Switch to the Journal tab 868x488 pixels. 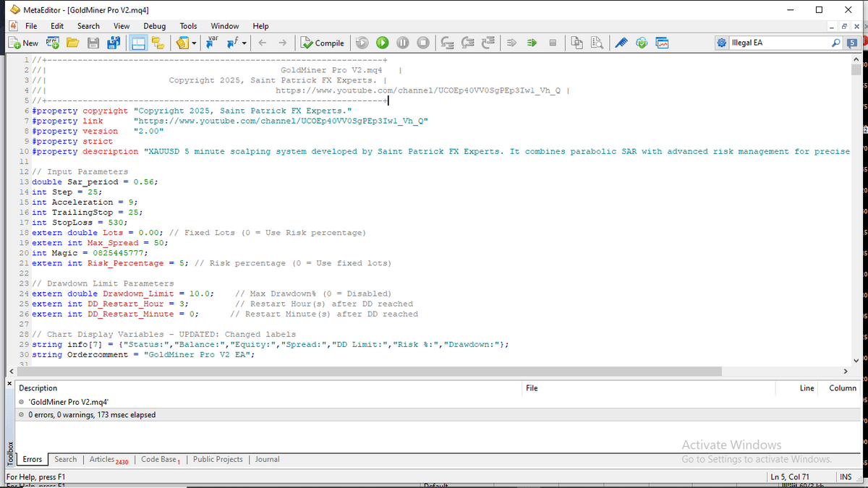(267, 459)
